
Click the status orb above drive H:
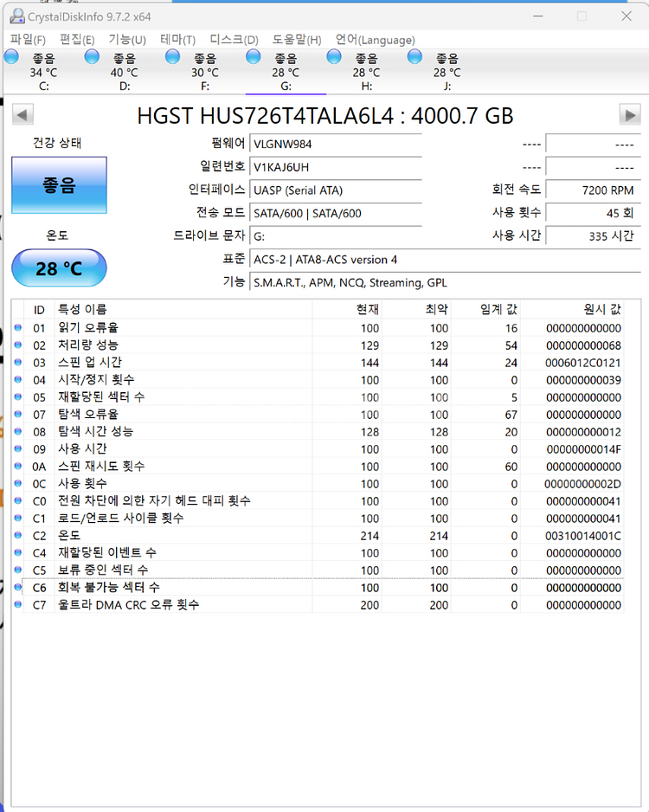(x=334, y=57)
